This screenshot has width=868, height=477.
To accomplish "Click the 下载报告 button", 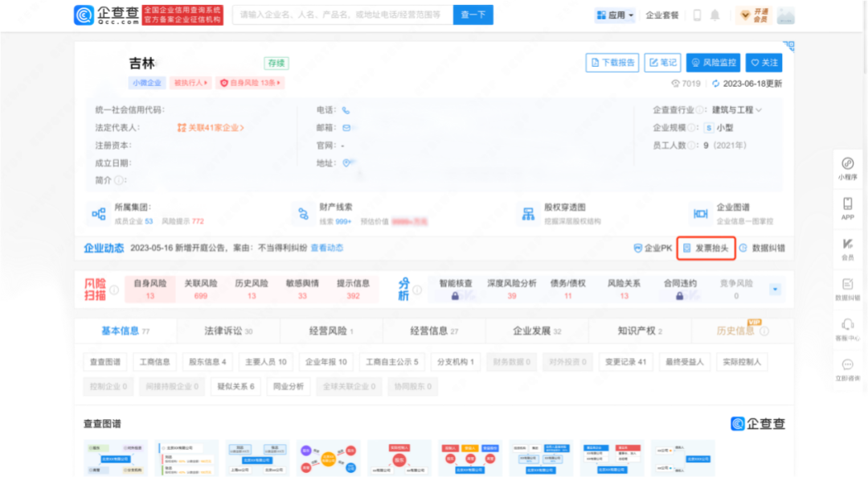I will [612, 63].
